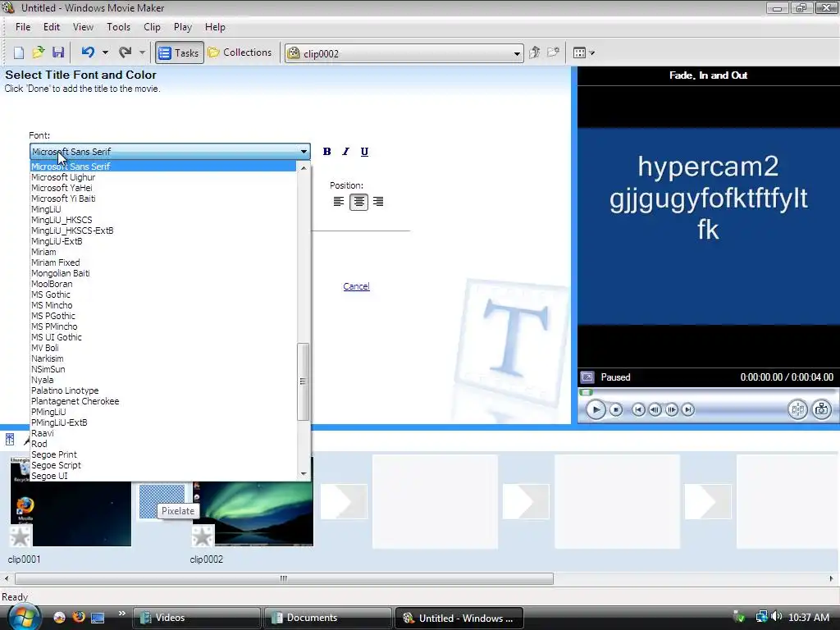Screen dimensions: 840x630
Task: Center the title text position
Action: coord(358,202)
